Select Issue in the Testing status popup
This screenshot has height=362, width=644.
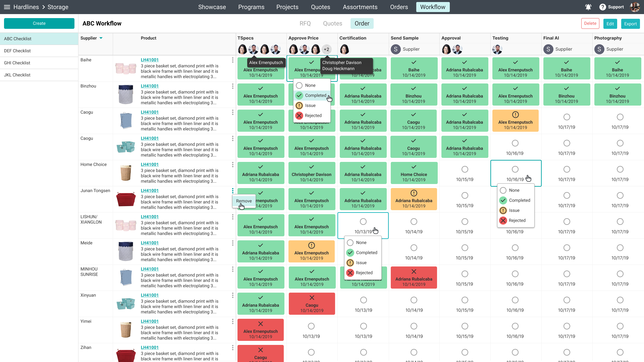click(514, 210)
